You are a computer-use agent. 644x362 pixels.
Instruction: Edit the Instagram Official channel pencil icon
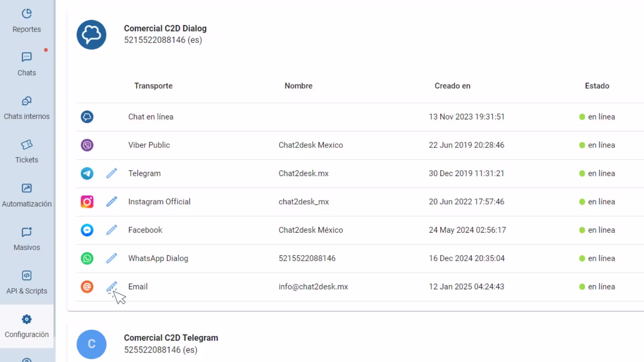[x=112, y=202]
